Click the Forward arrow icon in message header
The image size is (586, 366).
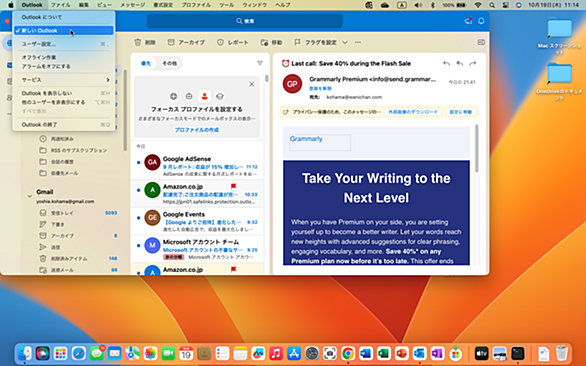click(473, 64)
